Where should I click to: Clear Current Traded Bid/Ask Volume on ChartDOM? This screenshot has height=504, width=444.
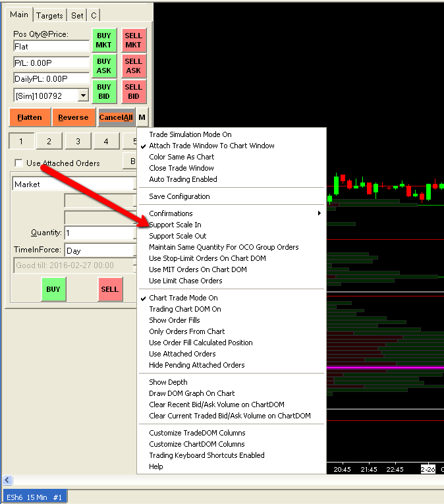coord(231,416)
